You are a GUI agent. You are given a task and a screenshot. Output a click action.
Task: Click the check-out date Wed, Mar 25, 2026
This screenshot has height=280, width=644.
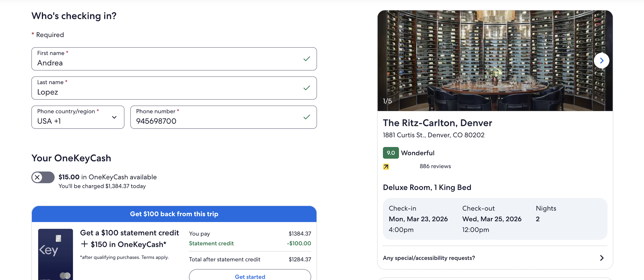[492, 219]
